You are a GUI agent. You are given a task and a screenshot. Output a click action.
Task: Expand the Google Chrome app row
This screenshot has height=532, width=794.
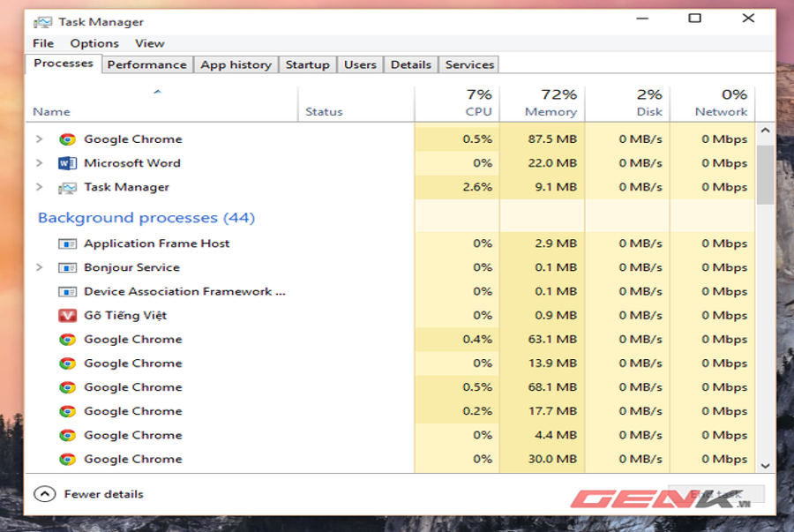click(x=40, y=139)
